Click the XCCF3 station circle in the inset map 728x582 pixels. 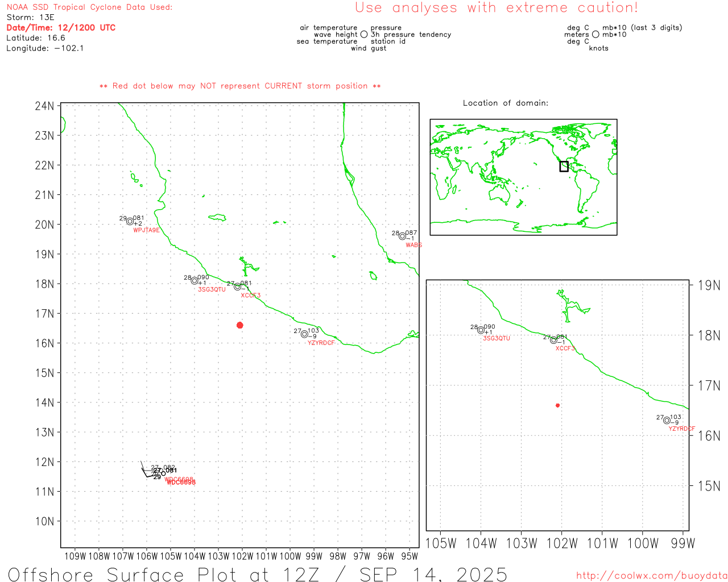pyautogui.click(x=553, y=340)
